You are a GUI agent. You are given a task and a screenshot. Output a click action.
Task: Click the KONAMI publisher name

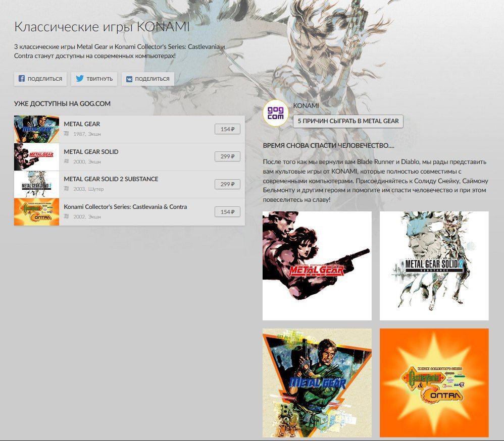pyautogui.click(x=306, y=105)
